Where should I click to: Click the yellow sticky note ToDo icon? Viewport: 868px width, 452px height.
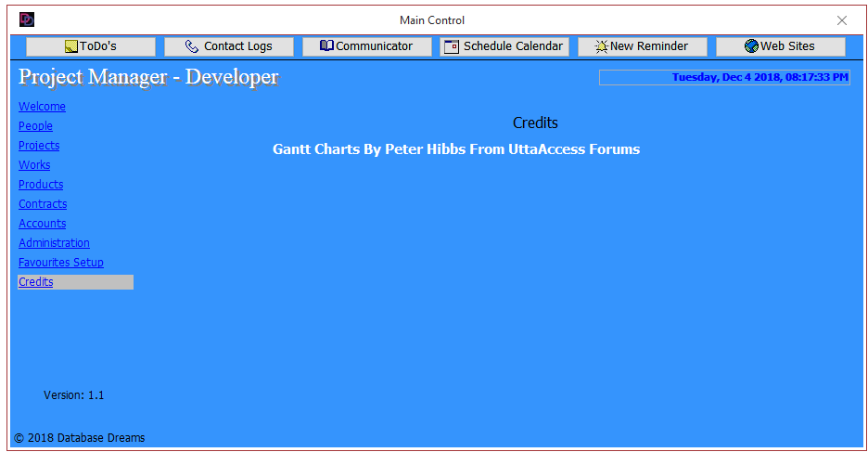70,46
